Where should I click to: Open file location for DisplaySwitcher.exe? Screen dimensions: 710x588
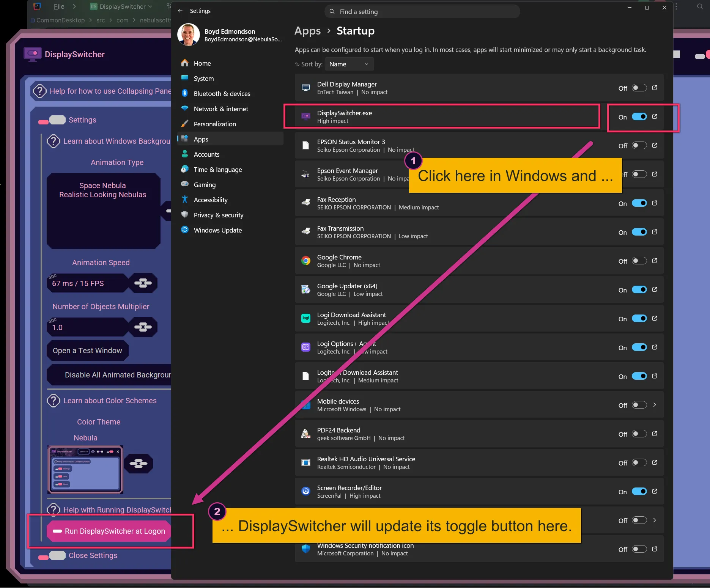coord(655,116)
